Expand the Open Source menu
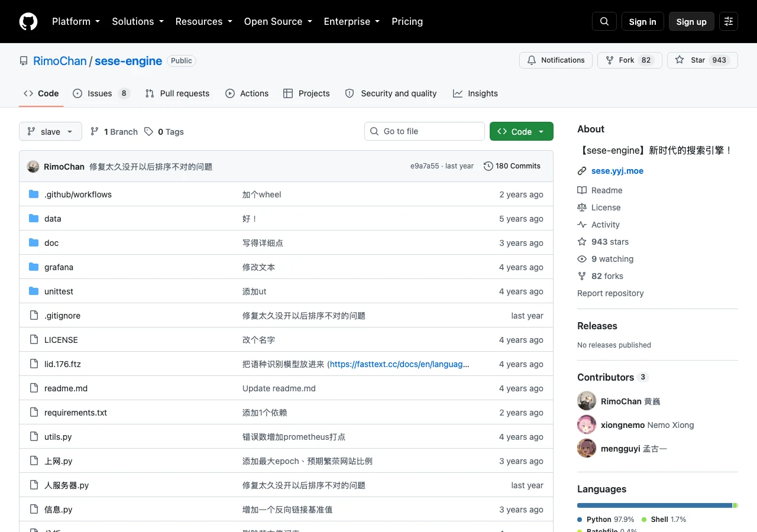 (x=278, y=21)
